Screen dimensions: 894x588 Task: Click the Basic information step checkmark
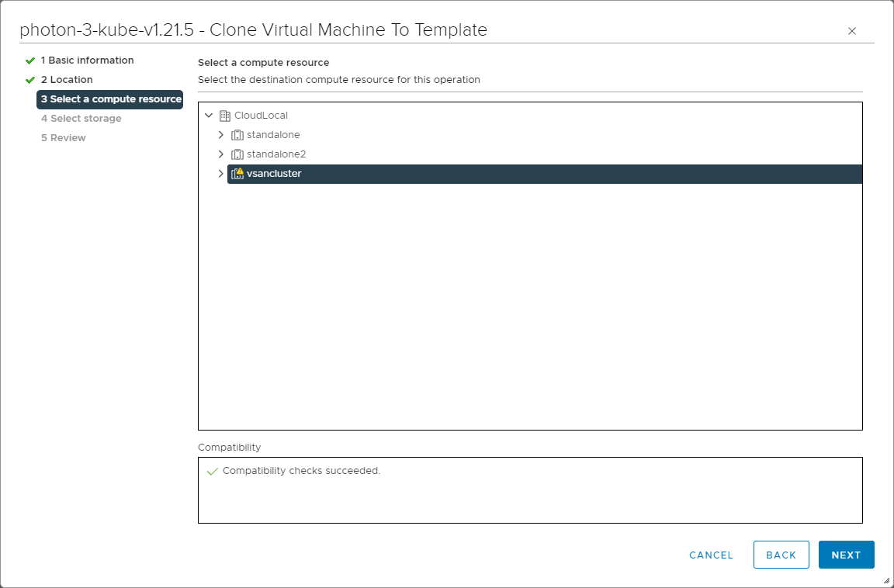30,61
